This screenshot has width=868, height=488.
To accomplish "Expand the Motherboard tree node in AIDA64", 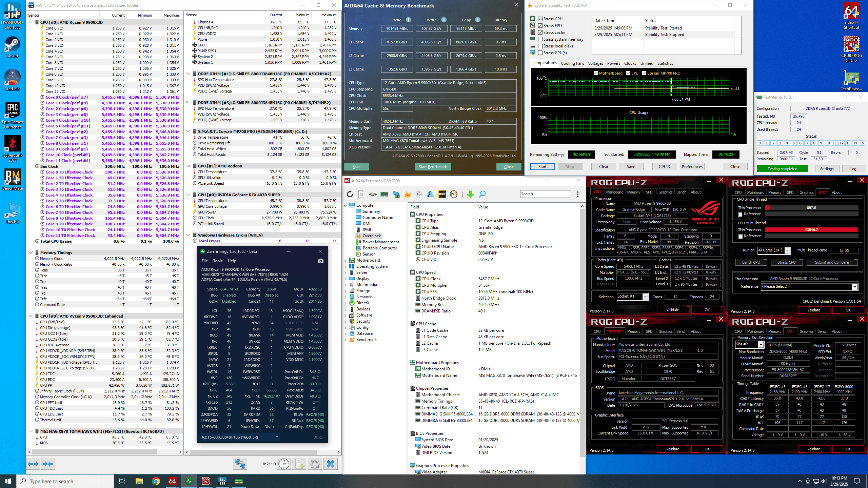I will 346,260.
